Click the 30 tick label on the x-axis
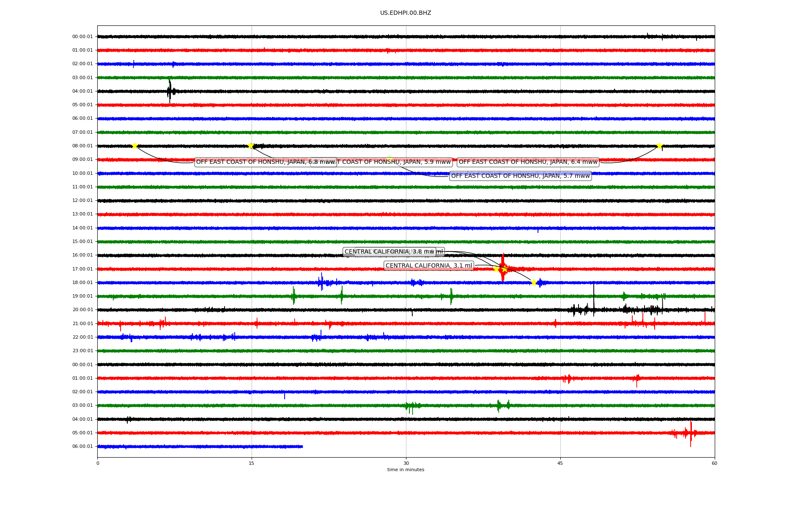This screenshot has width=812, height=508. [x=406, y=464]
